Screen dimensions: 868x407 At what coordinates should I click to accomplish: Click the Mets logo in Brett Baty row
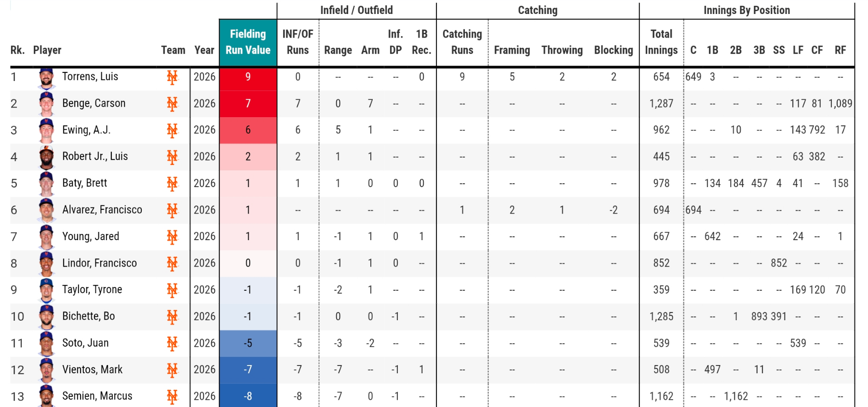[172, 183]
